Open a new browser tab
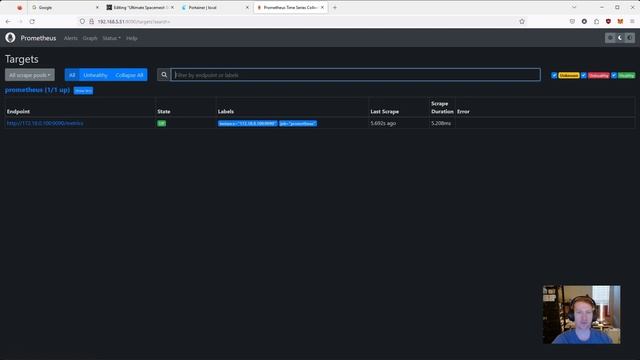 335,7
